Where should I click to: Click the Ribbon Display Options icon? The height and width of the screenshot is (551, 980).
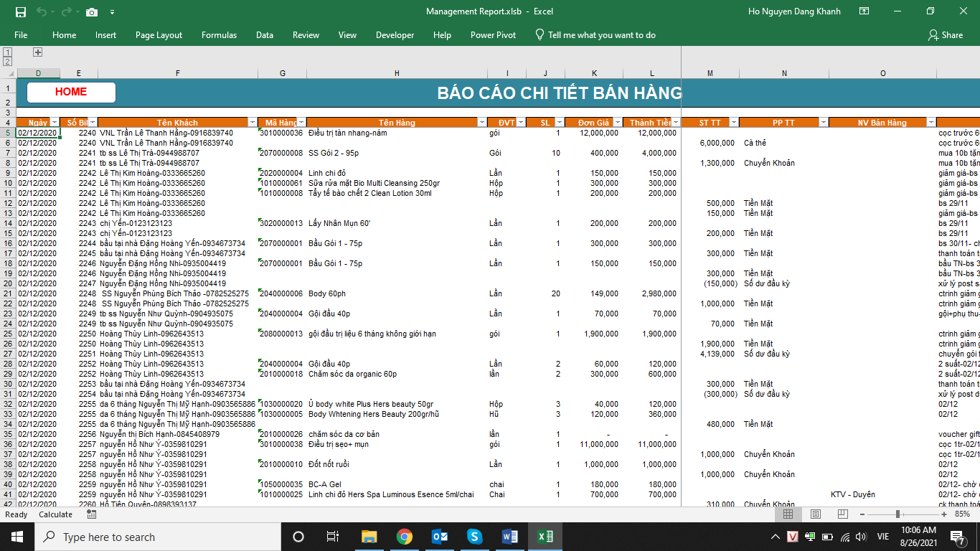tap(864, 11)
